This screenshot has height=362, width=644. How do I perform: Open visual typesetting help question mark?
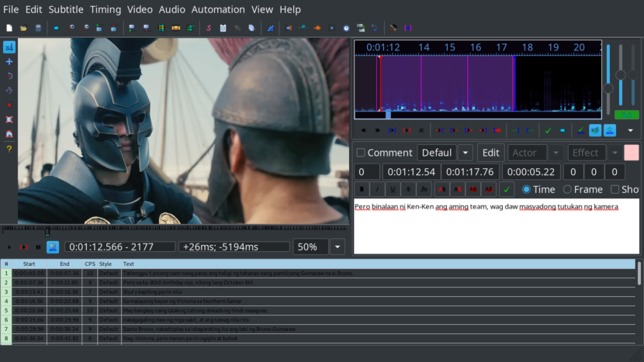click(9, 149)
